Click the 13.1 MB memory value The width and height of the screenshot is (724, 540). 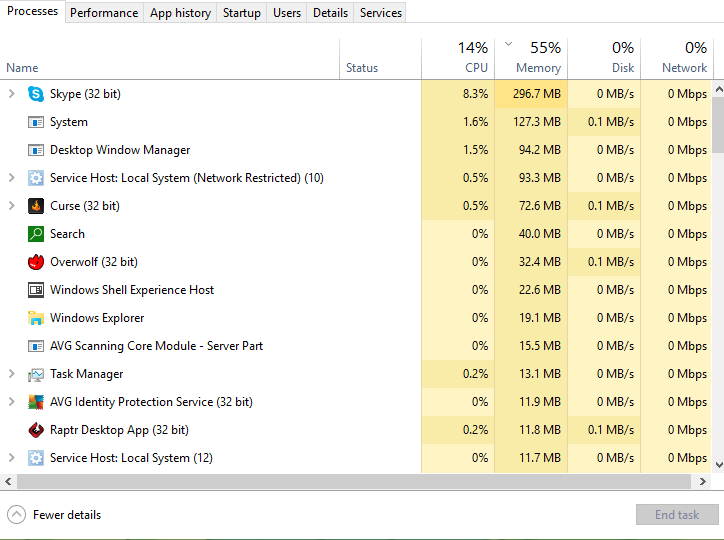click(539, 374)
